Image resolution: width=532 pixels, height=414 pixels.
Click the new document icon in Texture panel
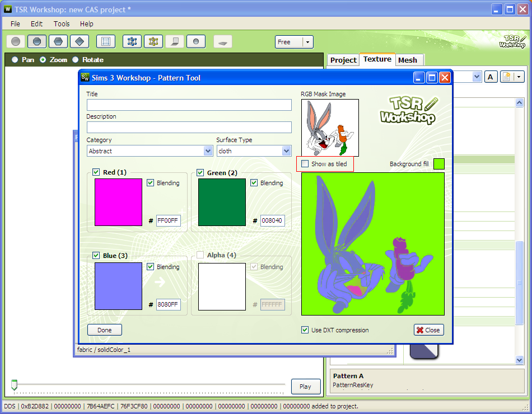[x=507, y=77]
